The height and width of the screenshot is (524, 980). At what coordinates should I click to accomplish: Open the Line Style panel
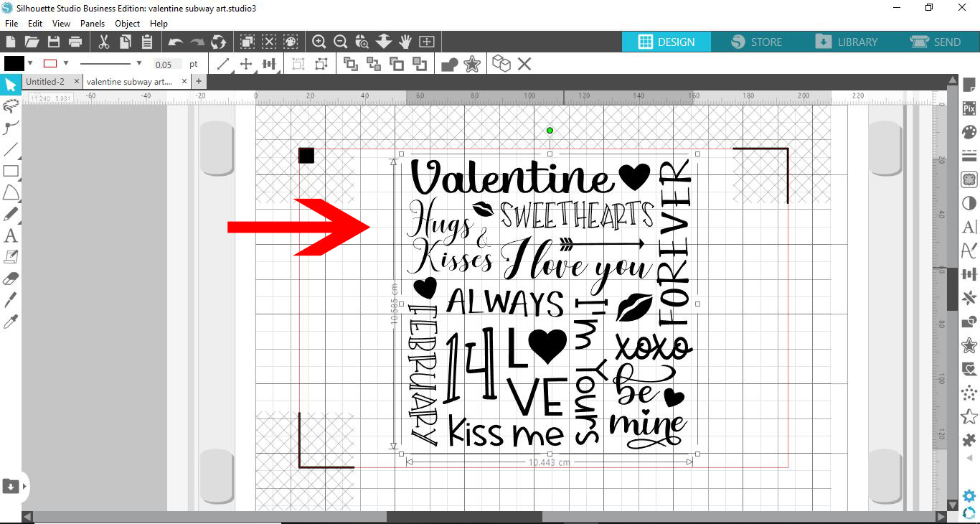pyautogui.click(x=969, y=156)
